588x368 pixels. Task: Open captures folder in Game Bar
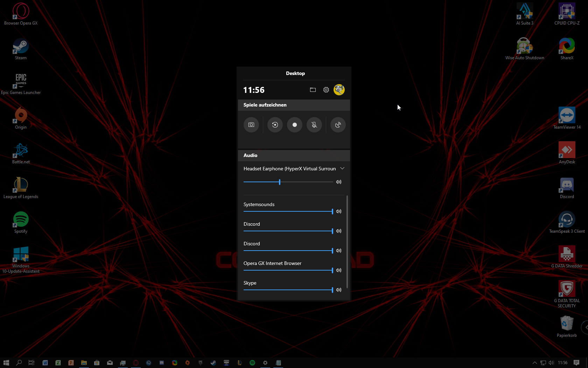pyautogui.click(x=313, y=90)
